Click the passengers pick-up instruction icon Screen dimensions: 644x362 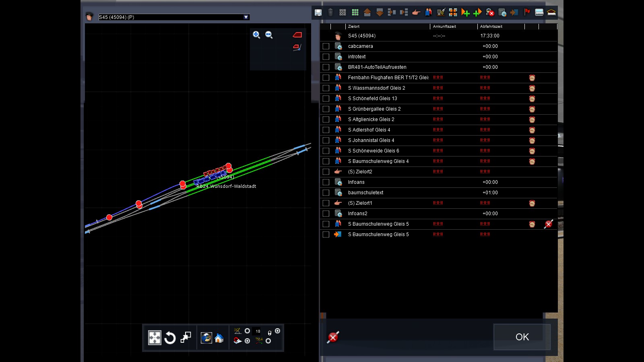tap(428, 12)
